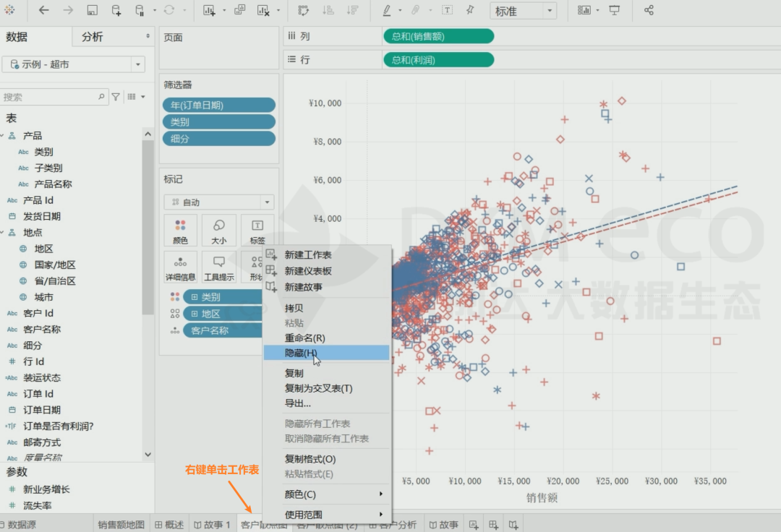
Task: Click the share icon in toolbar
Action: pyautogui.click(x=649, y=10)
